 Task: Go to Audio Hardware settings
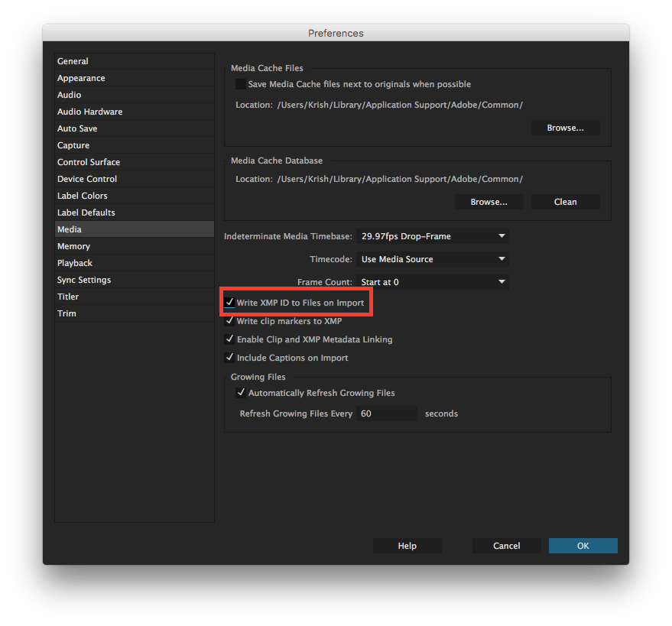point(134,112)
